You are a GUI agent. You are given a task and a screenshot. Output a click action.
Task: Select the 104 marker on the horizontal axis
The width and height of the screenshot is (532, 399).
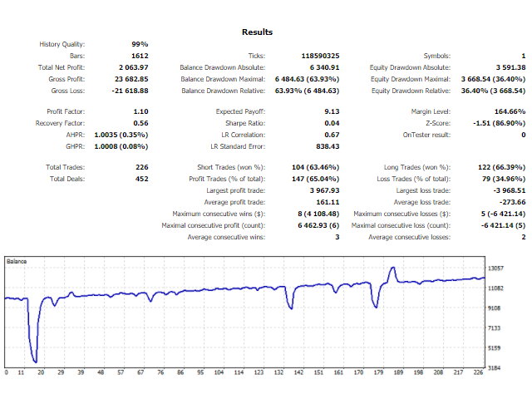click(x=219, y=373)
